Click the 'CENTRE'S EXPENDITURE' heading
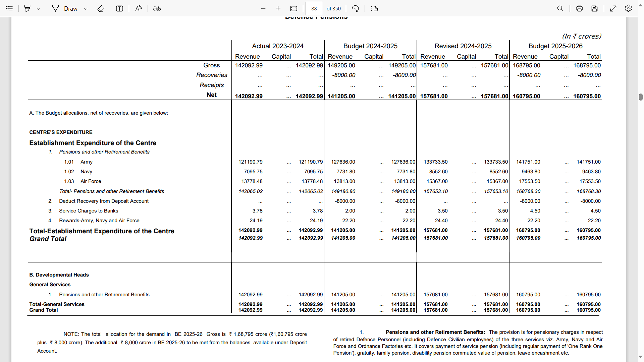644x362 pixels. [61, 132]
